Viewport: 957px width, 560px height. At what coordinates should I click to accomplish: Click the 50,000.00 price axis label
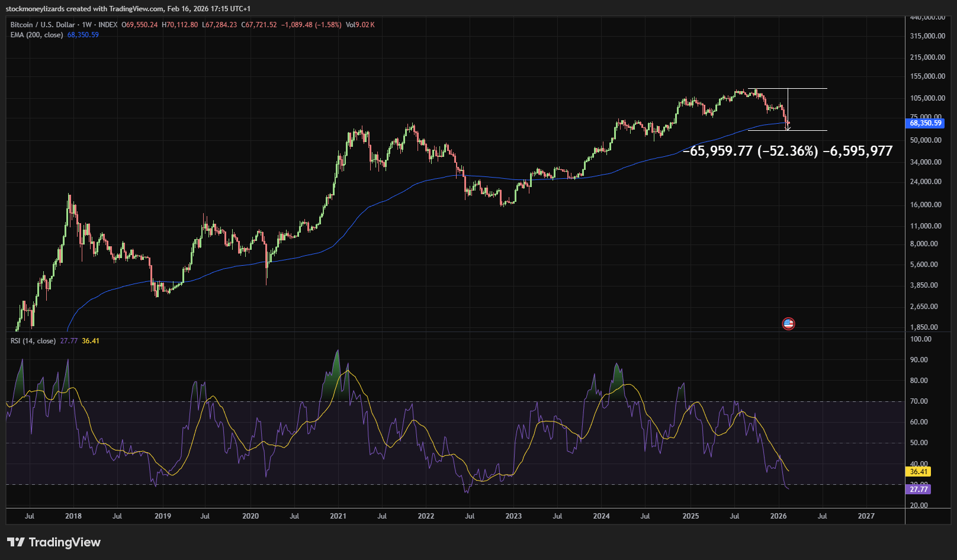point(926,140)
